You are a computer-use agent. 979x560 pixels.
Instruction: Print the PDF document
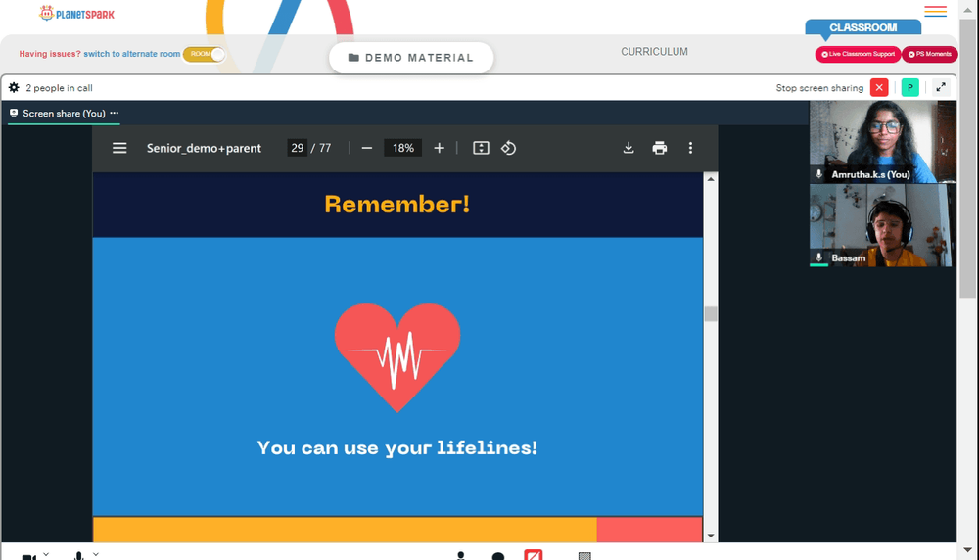(659, 148)
